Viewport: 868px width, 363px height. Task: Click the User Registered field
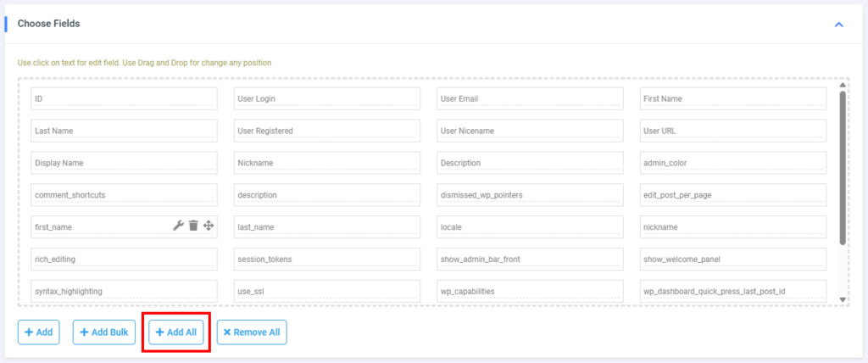tap(326, 131)
